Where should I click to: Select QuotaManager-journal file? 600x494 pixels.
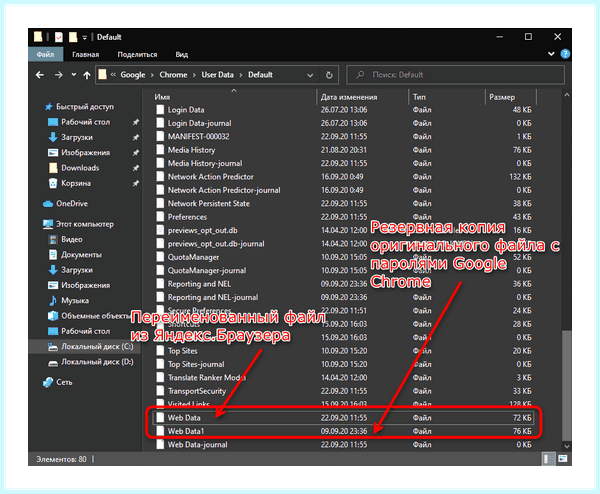[x=207, y=271]
